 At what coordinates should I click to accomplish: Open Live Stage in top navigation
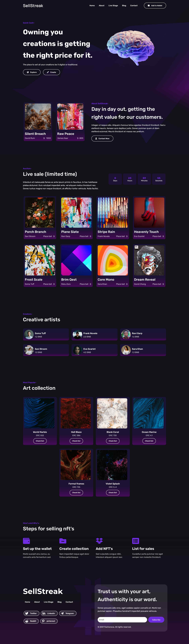(x=113, y=5)
